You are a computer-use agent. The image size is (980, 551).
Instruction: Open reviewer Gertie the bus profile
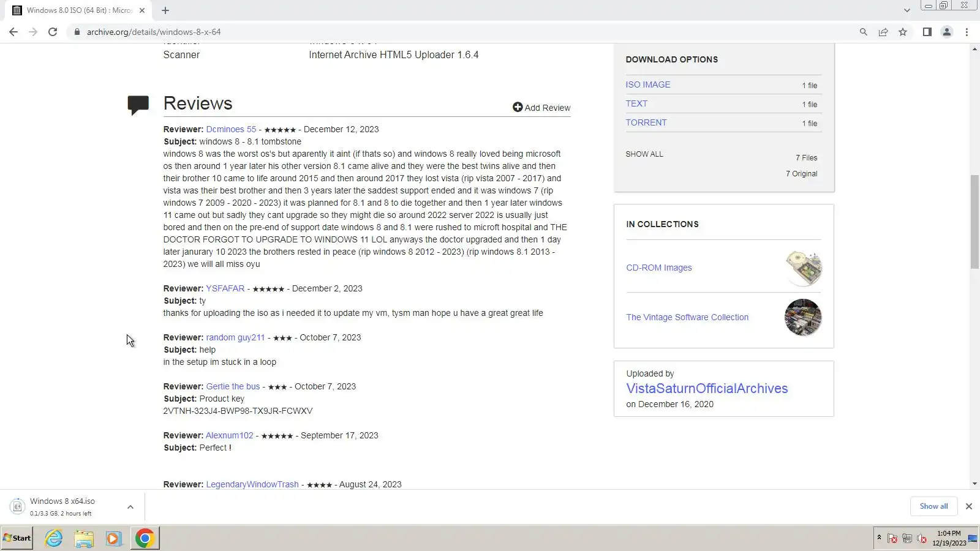point(233,386)
